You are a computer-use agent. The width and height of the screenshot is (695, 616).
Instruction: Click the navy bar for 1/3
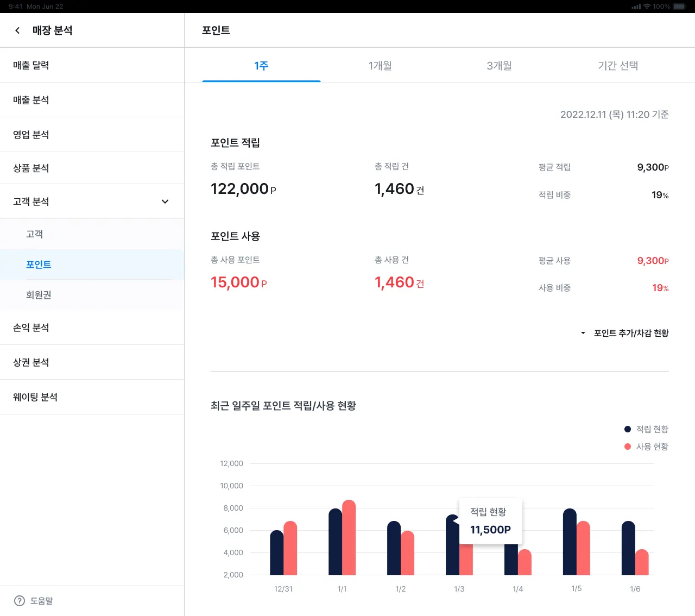[x=452, y=545]
